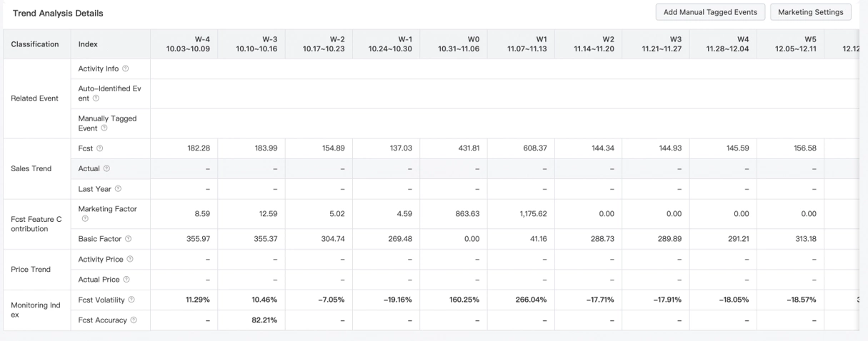Click help icon beside Basic Factor
The image size is (868, 341).
[x=129, y=239]
